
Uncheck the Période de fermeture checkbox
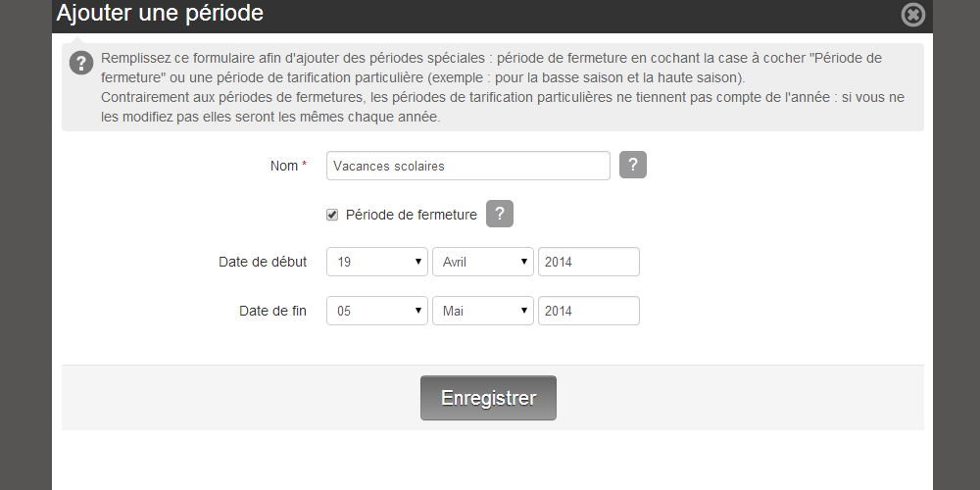[x=332, y=215]
